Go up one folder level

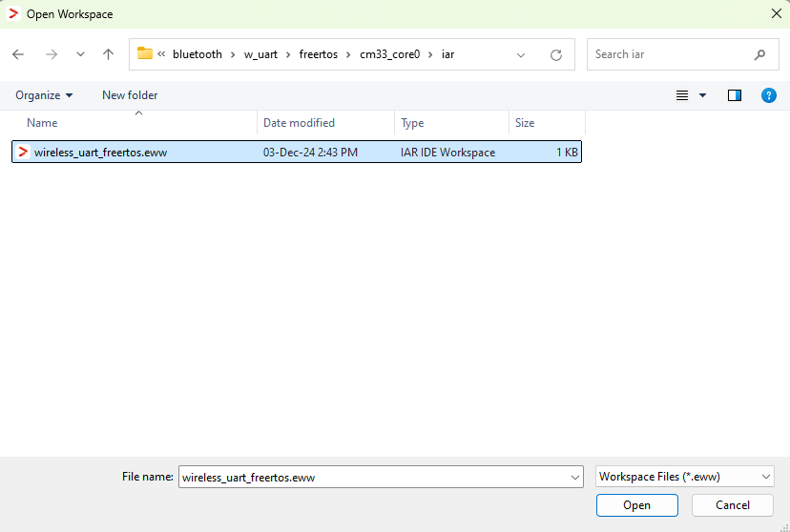pyautogui.click(x=108, y=54)
